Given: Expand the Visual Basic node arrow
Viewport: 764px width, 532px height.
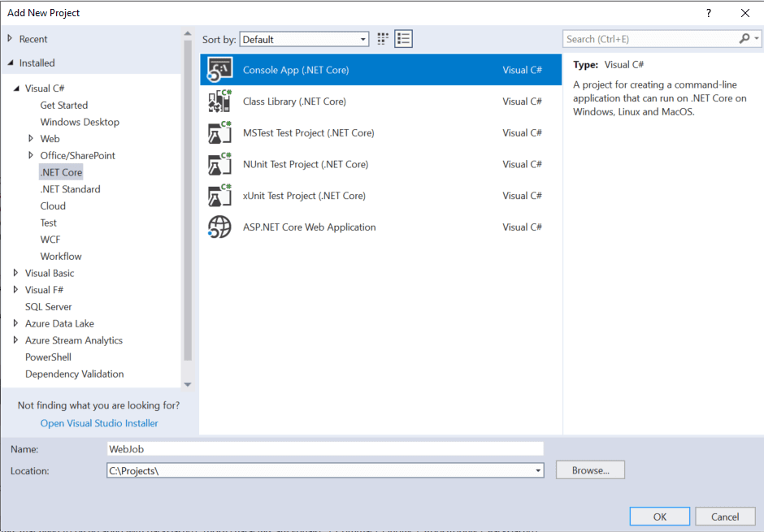Looking at the screenshot, I should [x=15, y=273].
